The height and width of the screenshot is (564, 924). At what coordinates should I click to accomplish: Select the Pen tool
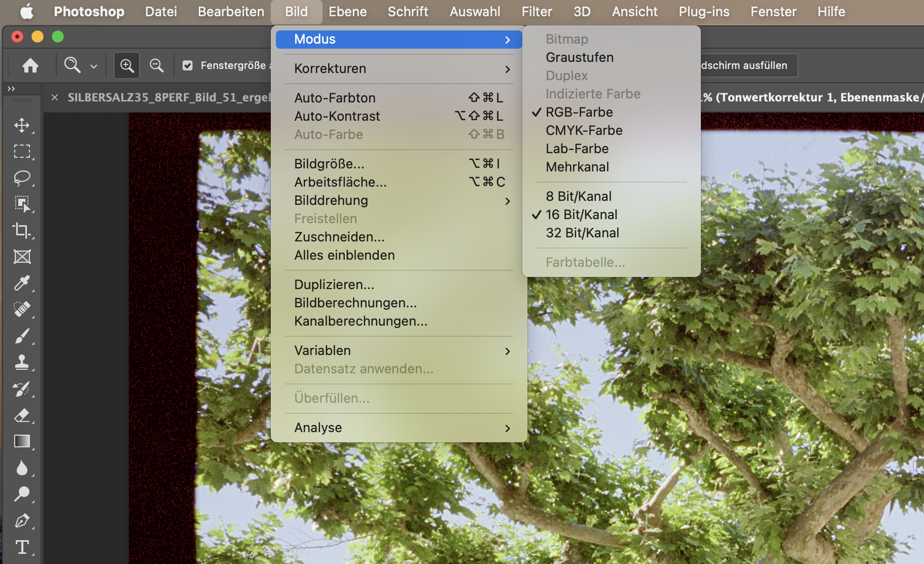click(x=22, y=521)
